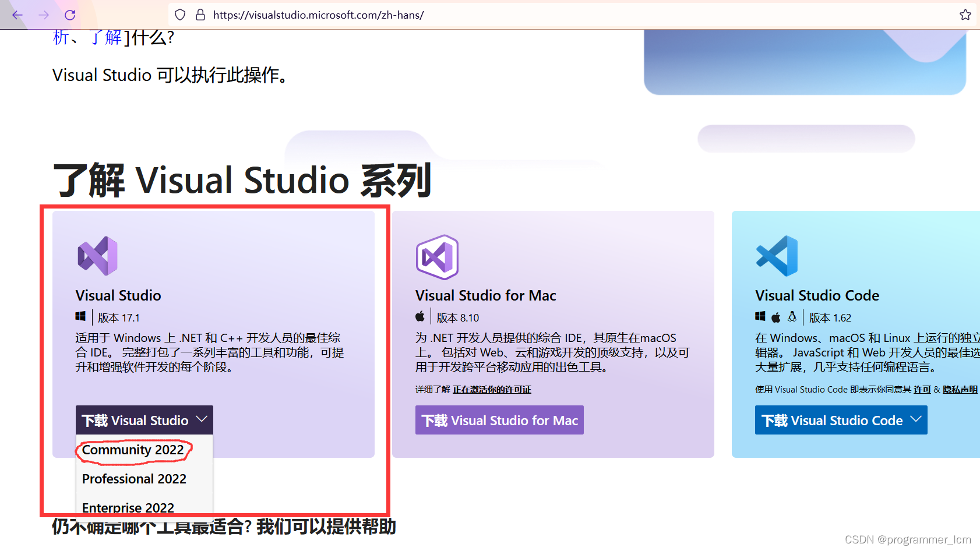This screenshot has height=551, width=980.
Task: Open dropdown arrow on 下载 Visual Studio Code
Action: click(916, 419)
